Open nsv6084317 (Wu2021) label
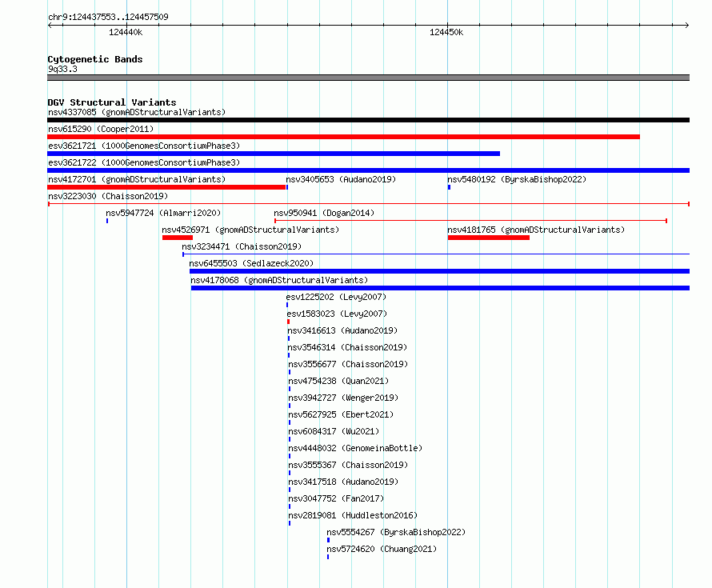This screenshot has height=588, width=712. tap(334, 431)
